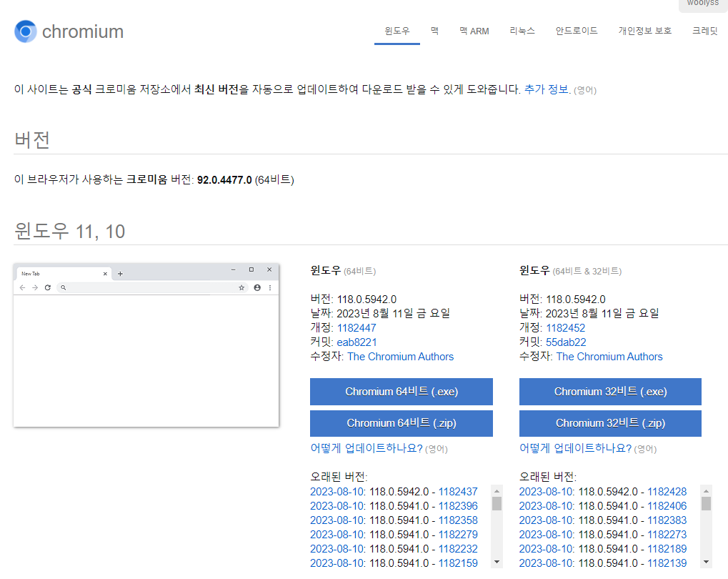Viewport: 728px width, 579px height.
Task: Open old version revision 1182396
Action: 458,506
